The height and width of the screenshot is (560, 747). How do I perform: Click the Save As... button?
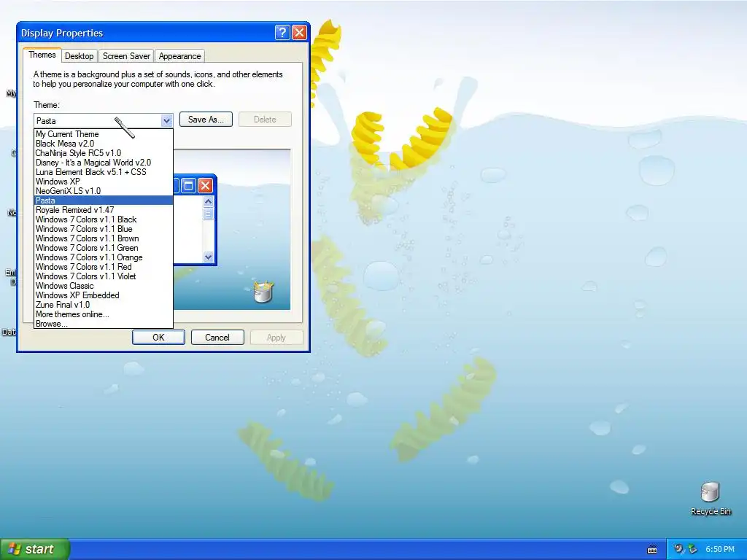[206, 120]
